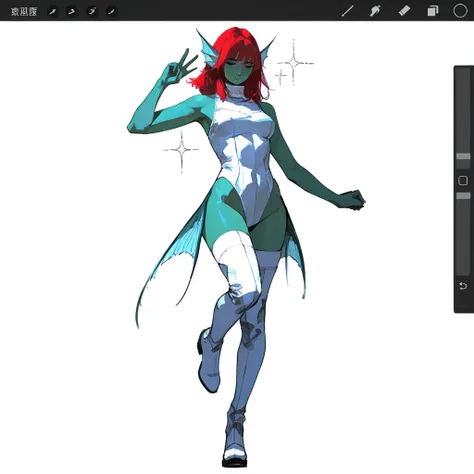Select the Eraser tool
This screenshot has width=474, height=474.
[x=404, y=11]
